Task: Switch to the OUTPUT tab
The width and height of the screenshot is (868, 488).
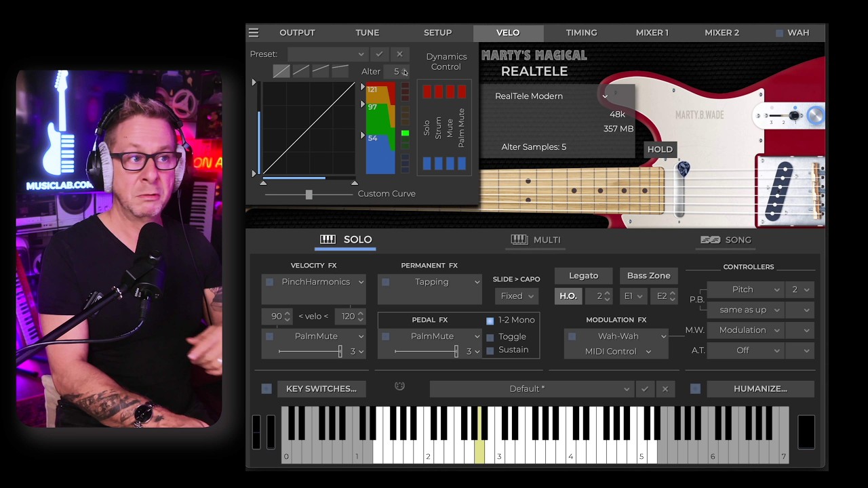Action: (297, 33)
